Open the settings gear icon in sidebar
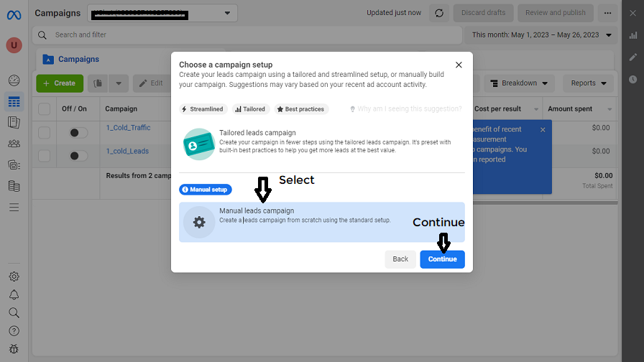The image size is (644, 362). pyautogui.click(x=14, y=277)
